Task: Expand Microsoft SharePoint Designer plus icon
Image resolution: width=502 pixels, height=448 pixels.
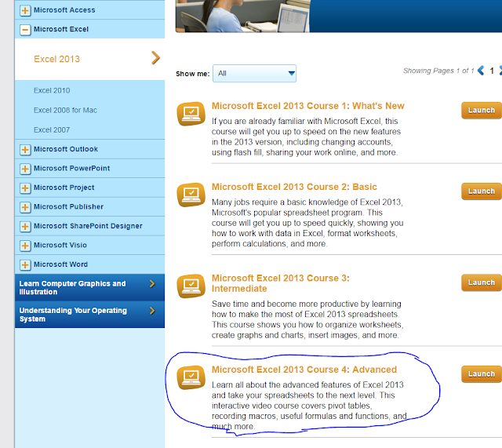Action: click(x=25, y=227)
